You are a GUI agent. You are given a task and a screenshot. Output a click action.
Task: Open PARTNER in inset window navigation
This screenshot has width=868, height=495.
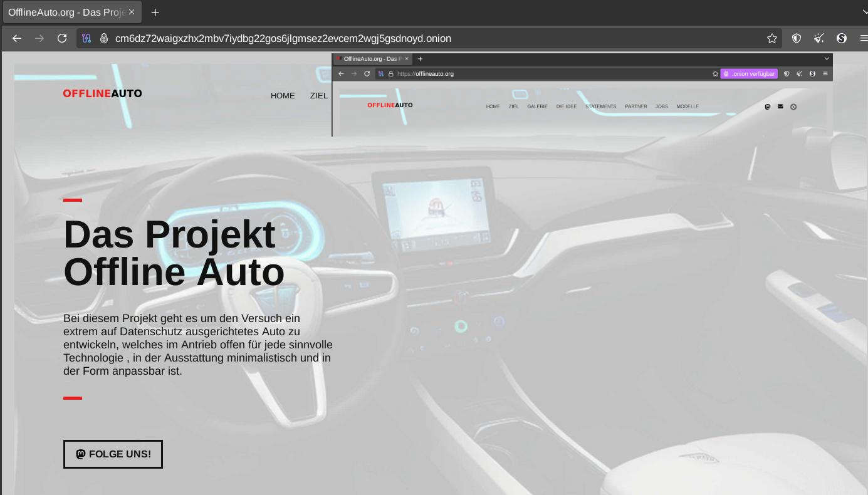(x=635, y=107)
